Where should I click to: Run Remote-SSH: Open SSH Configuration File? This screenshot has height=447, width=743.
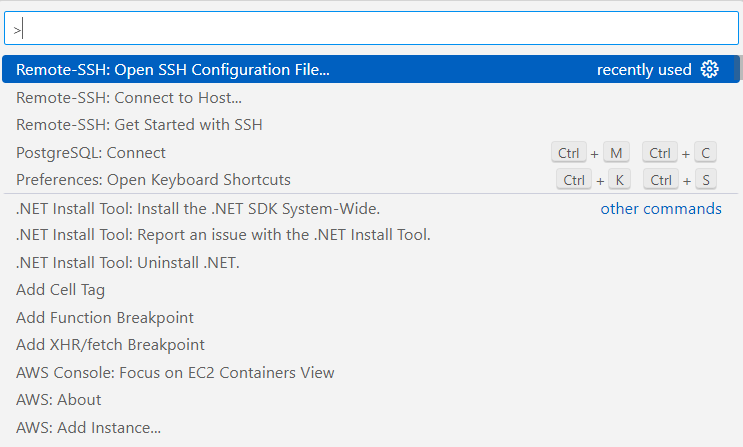point(371,69)
